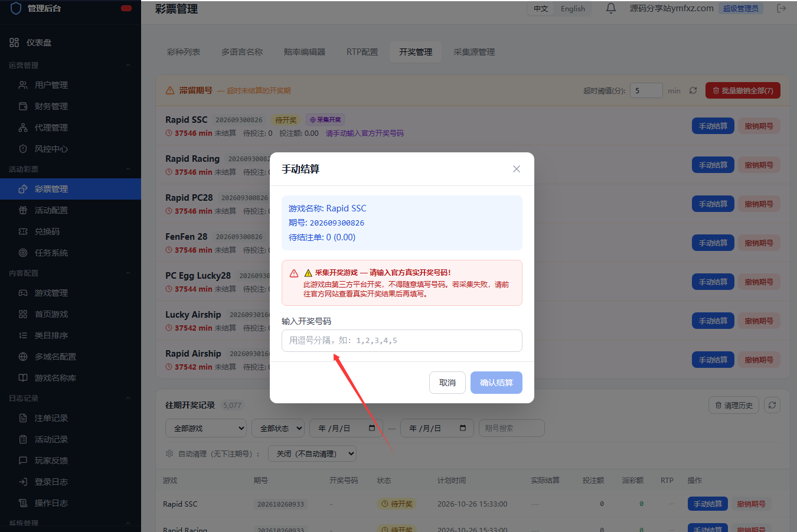This screenshot has width=797, height=532.
Task: Switch to the 彩种列表 tab
Action: [x=184, y=52]
